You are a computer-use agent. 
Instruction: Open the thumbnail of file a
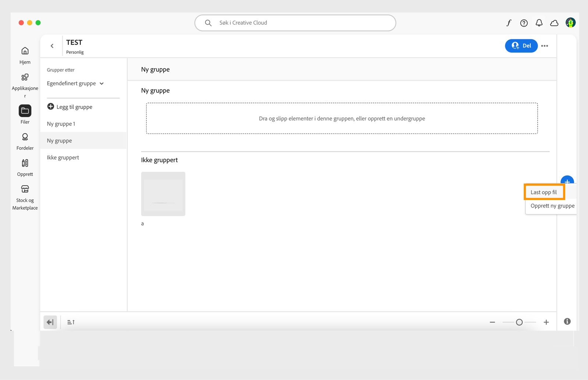[x=163, y=194]
